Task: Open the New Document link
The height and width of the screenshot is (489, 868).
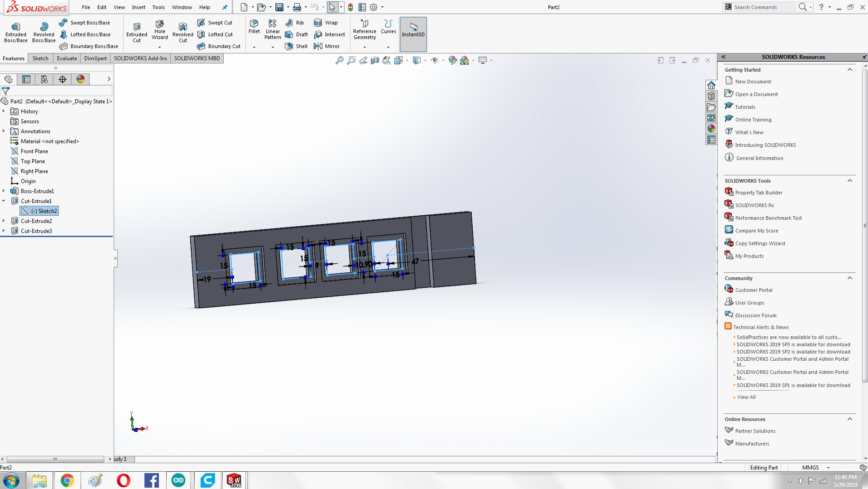Action: point(753,82)
